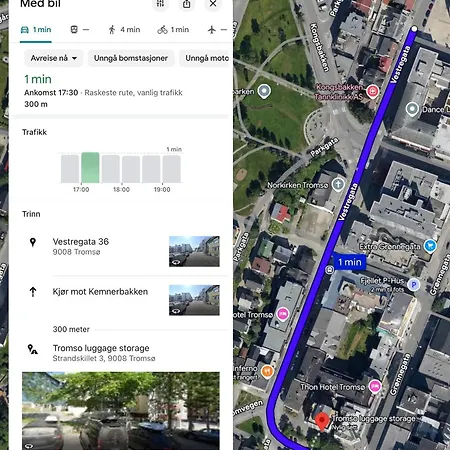
Task: Open Street View thumbnail for Kjør mot Kemnerbakken
Action: pos(194,300)
